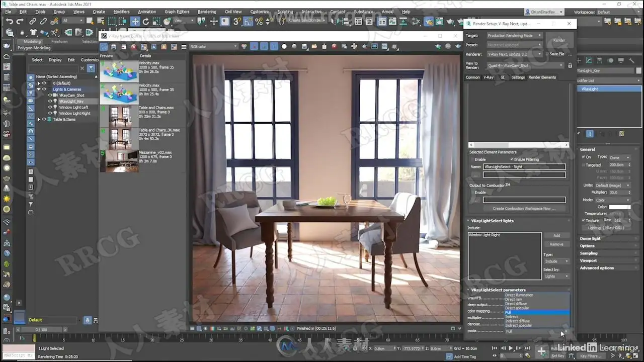Toggle Enable checkbox under Output to Combustion
The image size is (644, 362).
click(471, 193)
